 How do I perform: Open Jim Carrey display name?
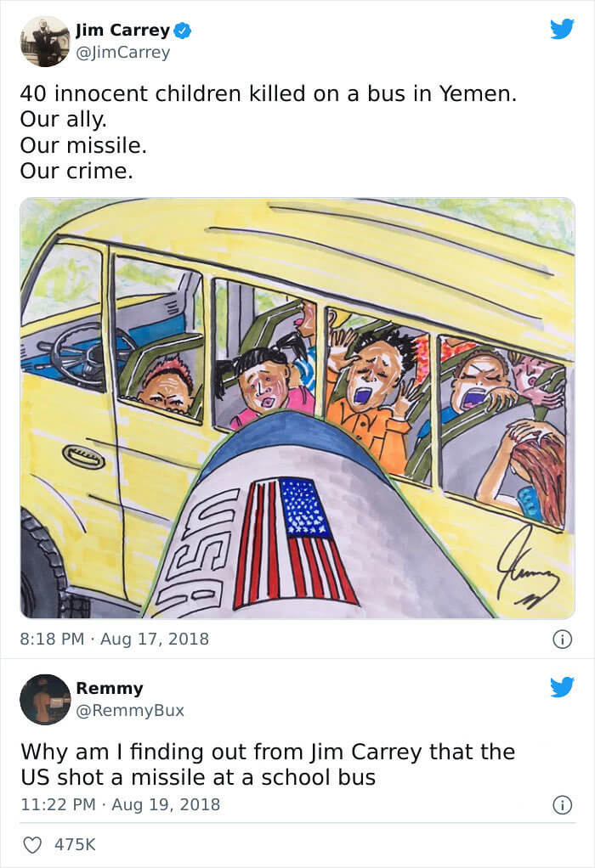[122, 30]
